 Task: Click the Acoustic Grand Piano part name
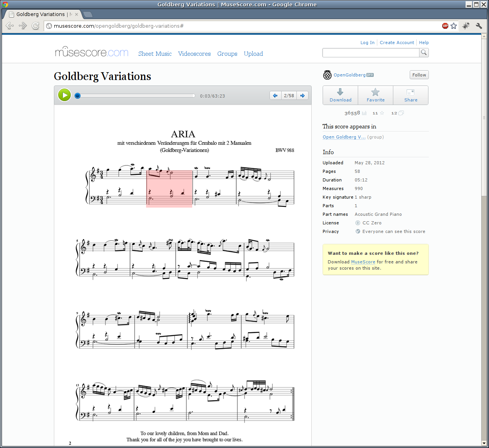pyautogui.click(x=378, y=214)
